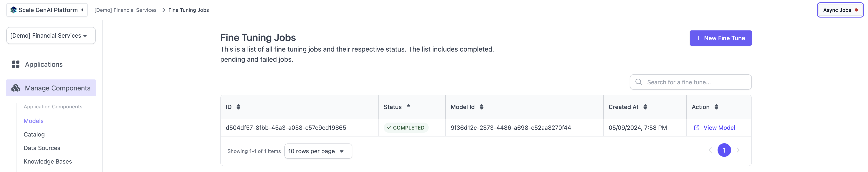Sort by Created At column arrows
Screen dimensions: 868x172
click(x=645, y=107)
